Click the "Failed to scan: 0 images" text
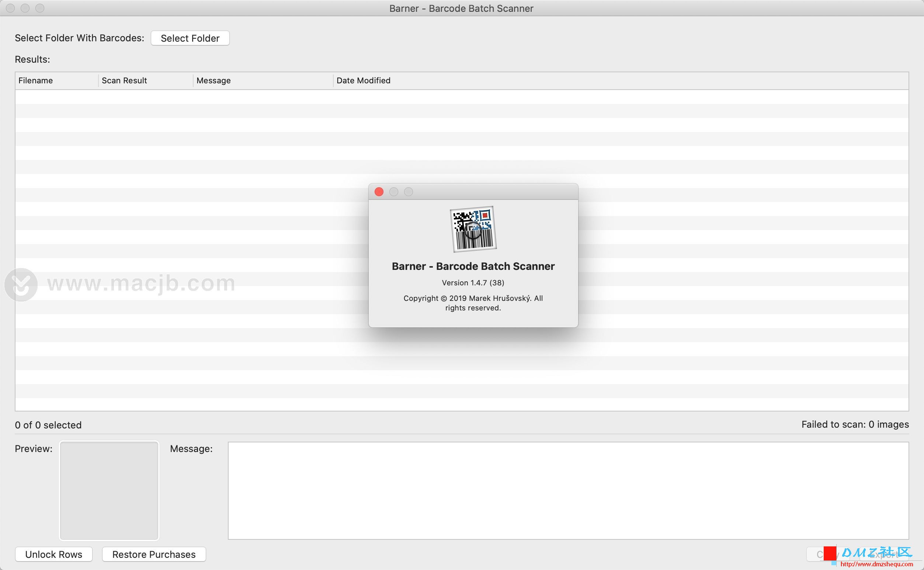This screenshot has width=924, height=570. point(855,424)
